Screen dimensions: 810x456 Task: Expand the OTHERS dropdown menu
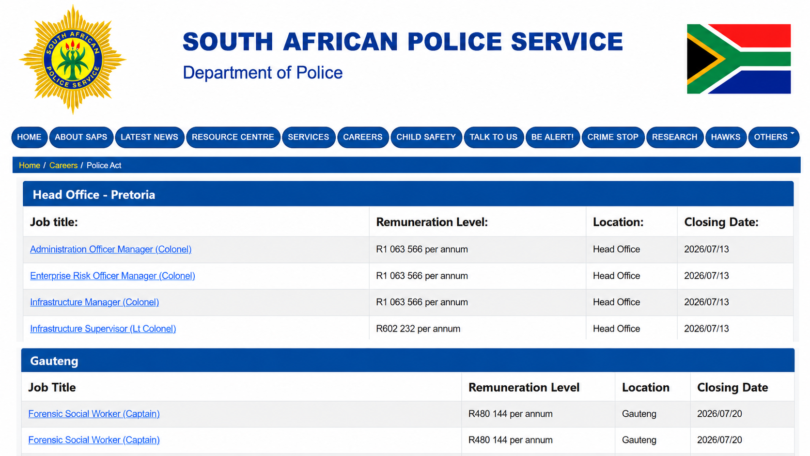click(774, 137)
